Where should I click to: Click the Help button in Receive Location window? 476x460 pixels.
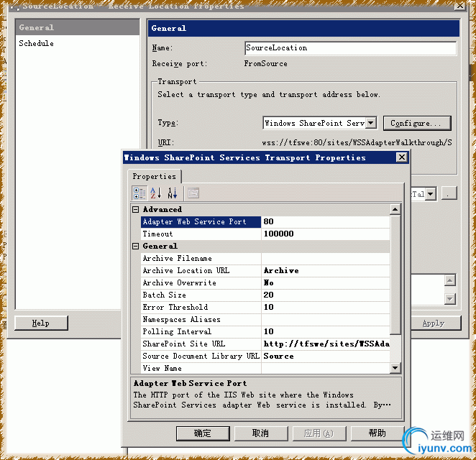click(41, 323)
